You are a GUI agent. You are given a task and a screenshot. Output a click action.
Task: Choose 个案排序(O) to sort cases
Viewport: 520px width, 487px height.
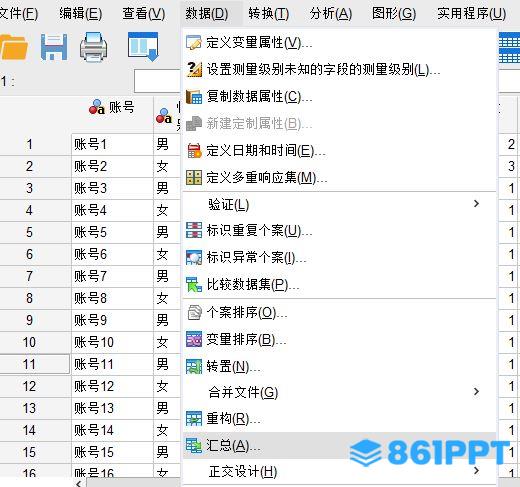(x=339, y=313)
